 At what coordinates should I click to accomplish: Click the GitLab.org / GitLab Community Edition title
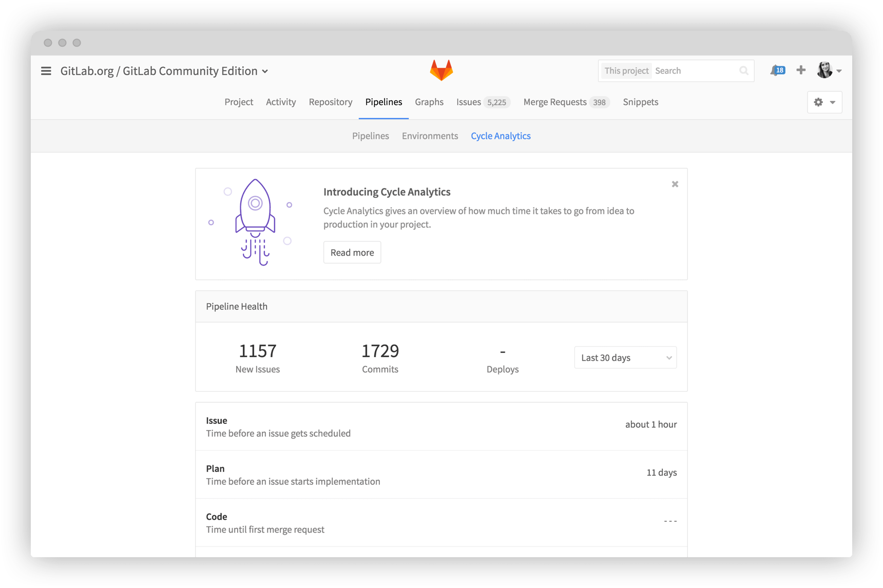tap(159, 71)
